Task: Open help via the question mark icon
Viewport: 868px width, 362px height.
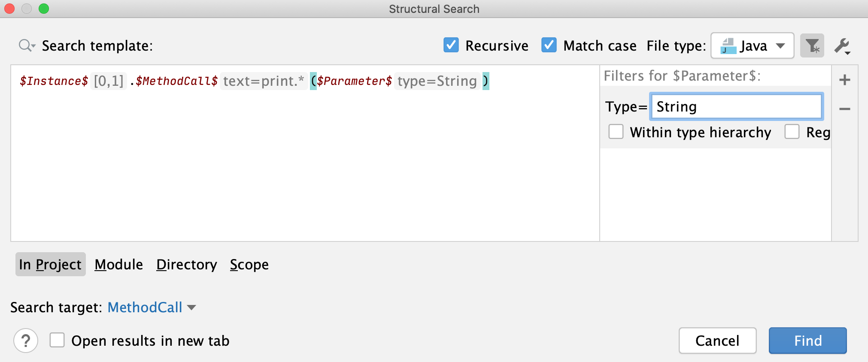Action: click(25, 340)
